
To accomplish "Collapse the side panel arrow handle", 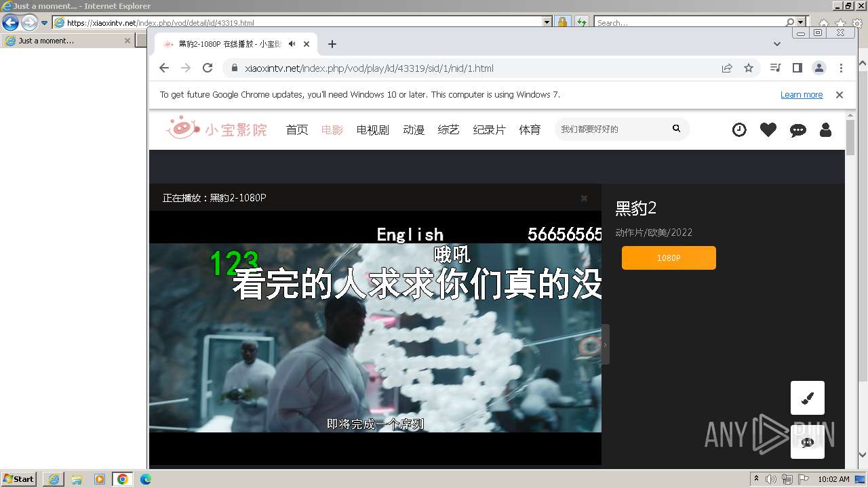I will pos(605,344).
